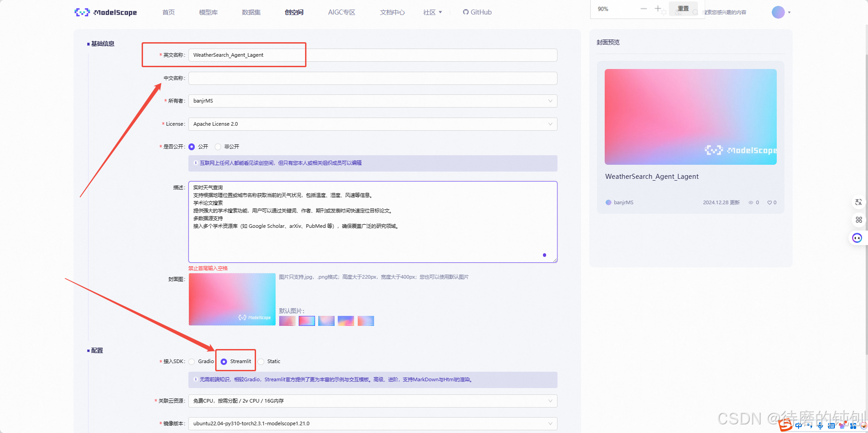Select the Static SDK radio
This screenshot has width=868, height=433.
[261, 362]
